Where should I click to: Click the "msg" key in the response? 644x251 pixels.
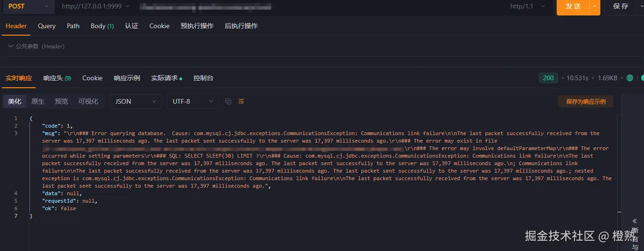(x=50, y=133)
